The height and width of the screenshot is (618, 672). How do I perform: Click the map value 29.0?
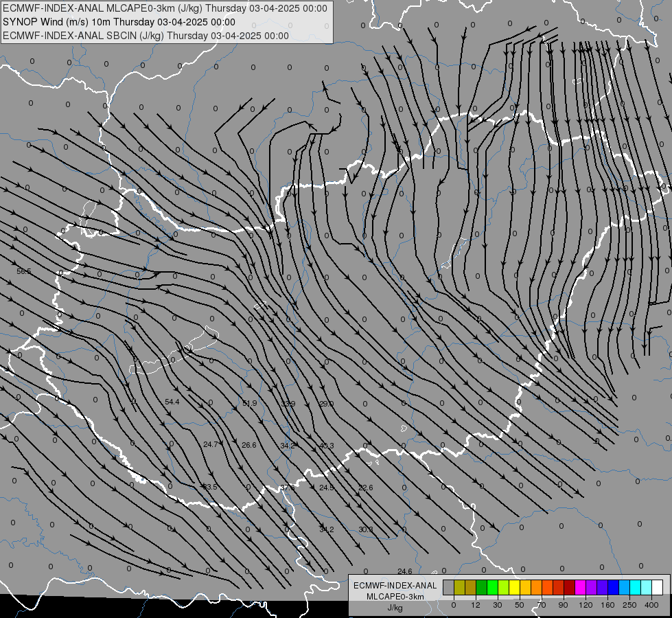[x=327, y=404]
